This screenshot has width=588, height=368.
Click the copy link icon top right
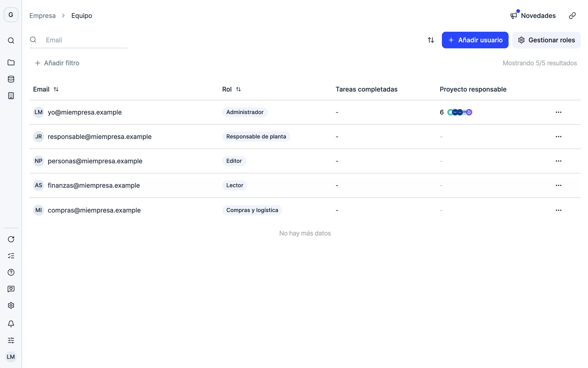[x=572, y=16]
